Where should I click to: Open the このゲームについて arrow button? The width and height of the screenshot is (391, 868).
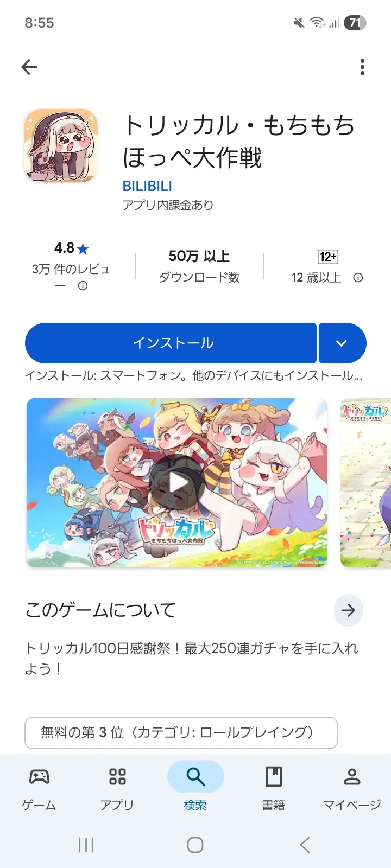[x=348, y=610]
